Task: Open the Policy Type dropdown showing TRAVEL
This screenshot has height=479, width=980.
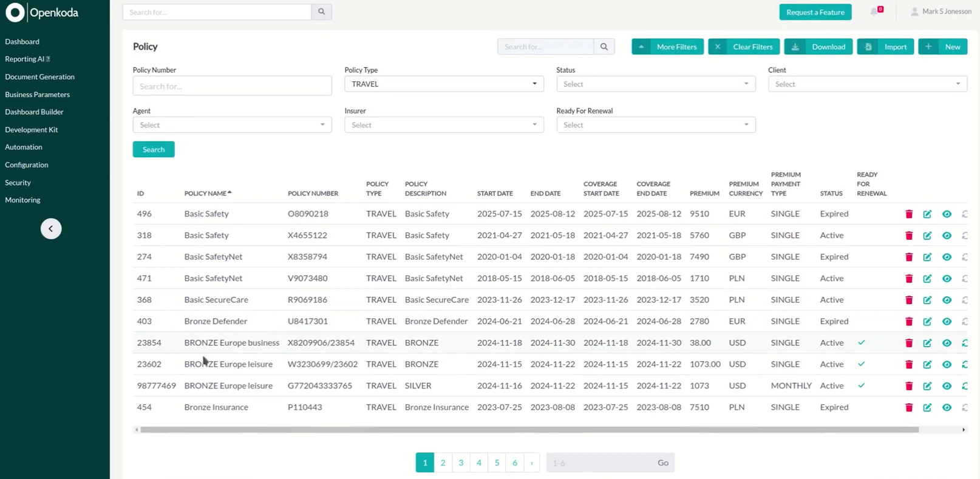Action: coord(444,84)
